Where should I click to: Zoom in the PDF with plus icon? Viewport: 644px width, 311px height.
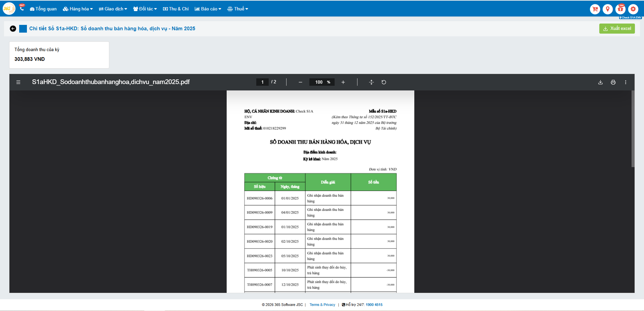coord(343,82)
